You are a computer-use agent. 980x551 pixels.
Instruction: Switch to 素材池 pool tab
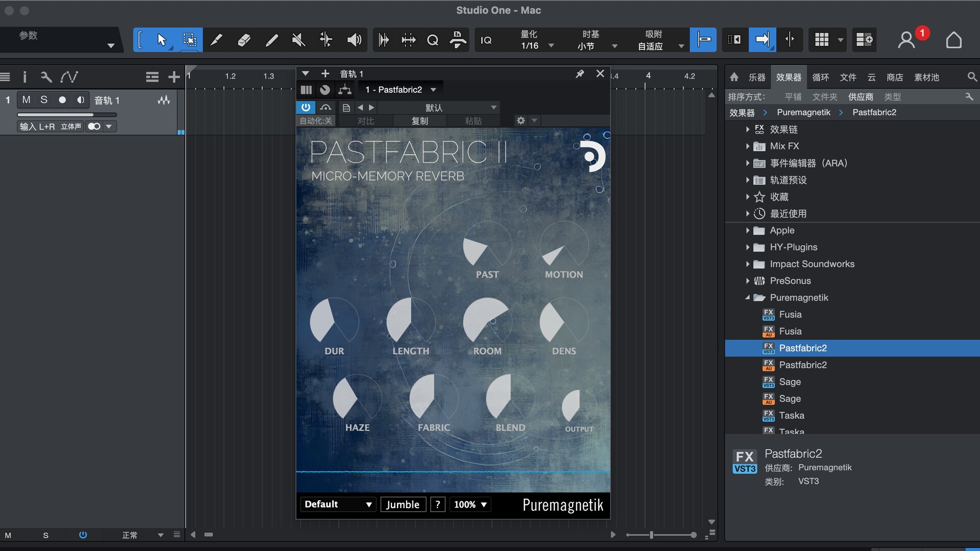(926, 77)
